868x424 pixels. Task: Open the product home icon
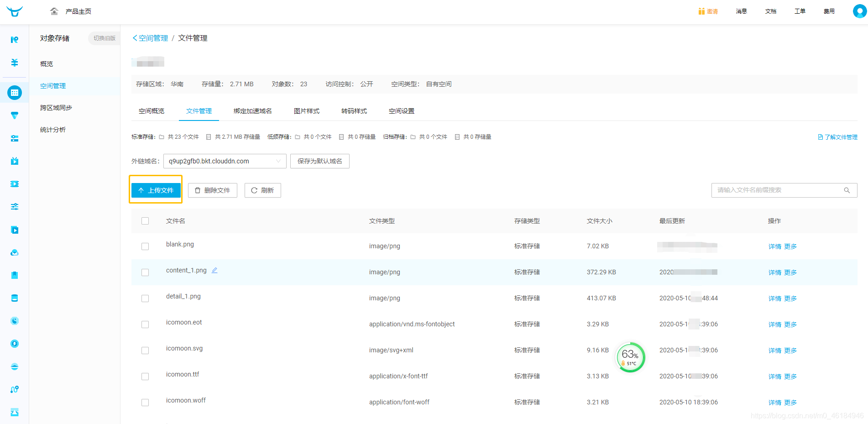pyautogui.click(x=54, y=11)
